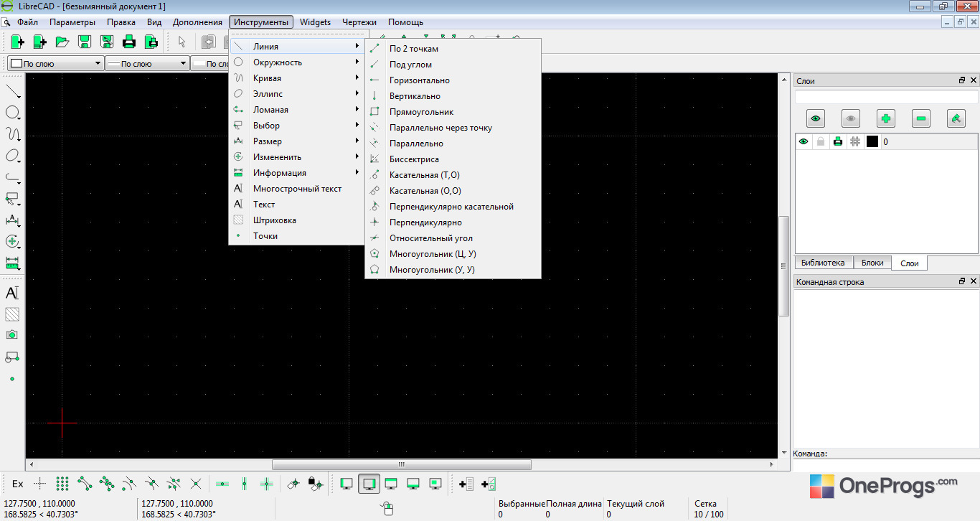Click the Info measure tool in left toolbar
Screen dimensions: 980x521
(12, 263)
